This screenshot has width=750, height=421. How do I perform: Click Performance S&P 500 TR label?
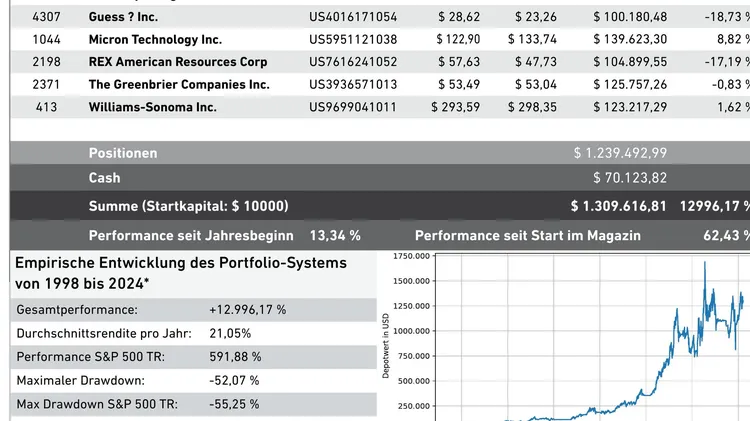pyautogui.click(x=90, y=357)
